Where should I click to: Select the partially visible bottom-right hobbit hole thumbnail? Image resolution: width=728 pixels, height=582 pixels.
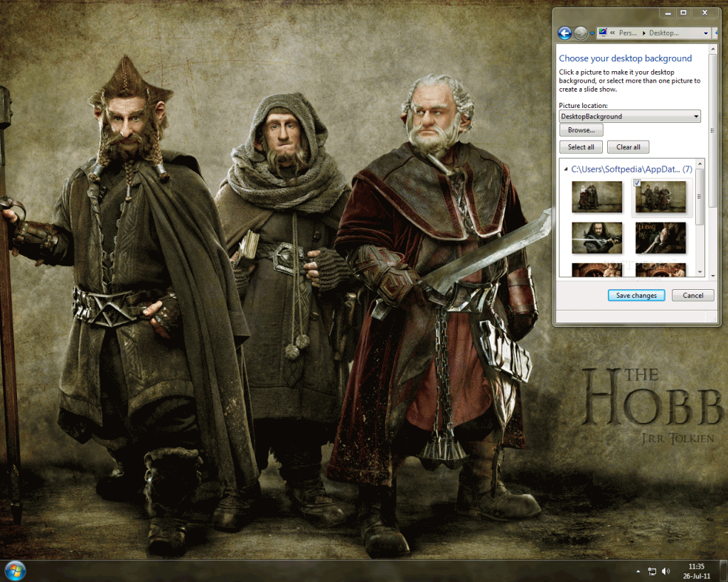pyautogui.click(x=660, y=270)
